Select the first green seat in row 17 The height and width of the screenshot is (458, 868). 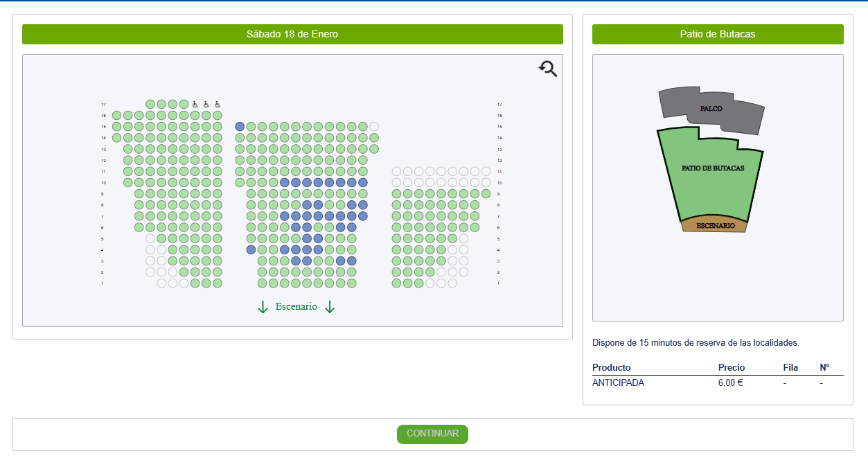click(150, 105)
